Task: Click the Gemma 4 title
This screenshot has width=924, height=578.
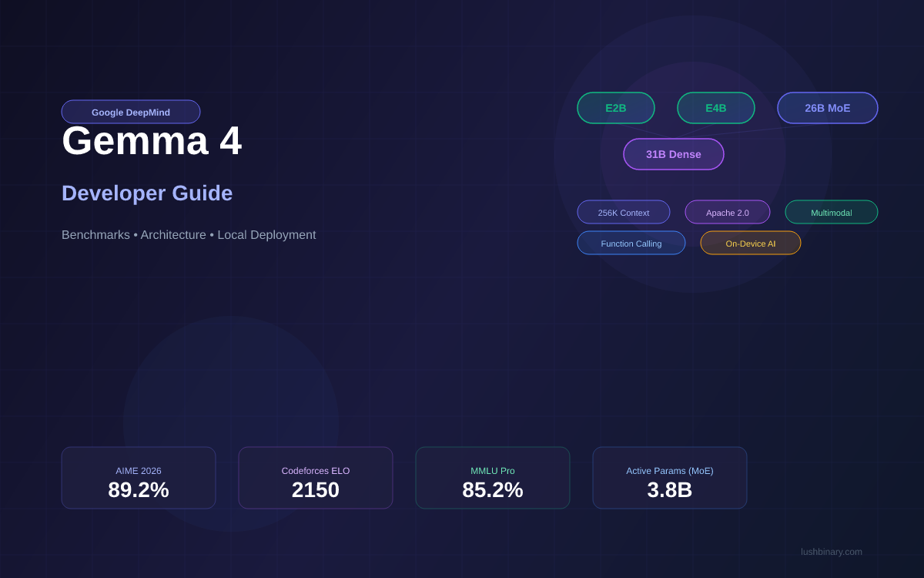Action: point(152,143)
